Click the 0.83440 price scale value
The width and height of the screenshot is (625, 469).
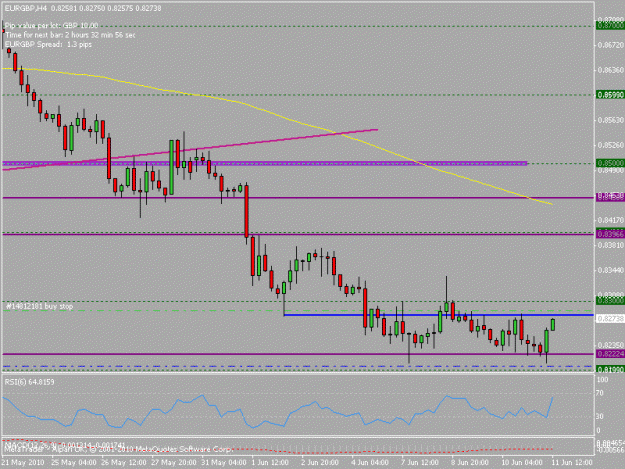click(610, 270)
